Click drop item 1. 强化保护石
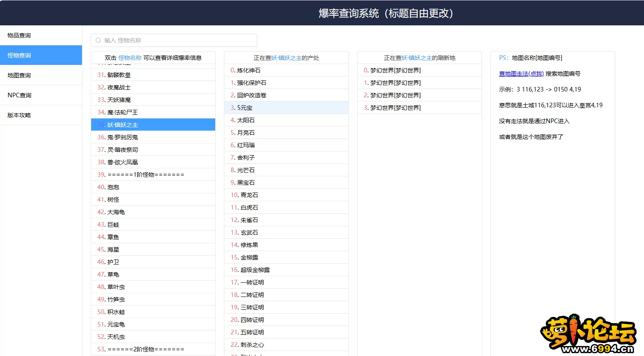Image resolution: width=644 pixels, height=356 pixels. point(286,83)
